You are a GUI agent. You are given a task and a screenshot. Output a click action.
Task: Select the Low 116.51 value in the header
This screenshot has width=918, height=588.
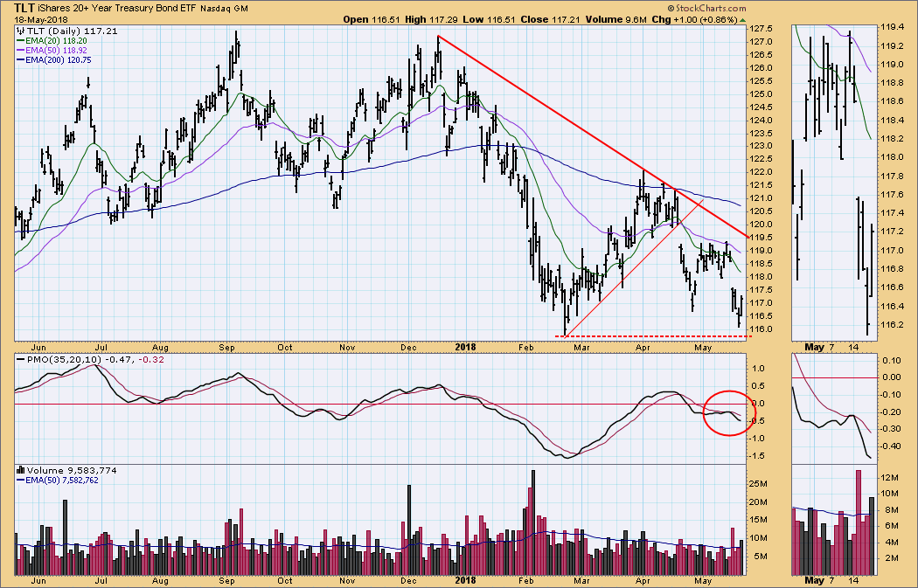[489, 19]
